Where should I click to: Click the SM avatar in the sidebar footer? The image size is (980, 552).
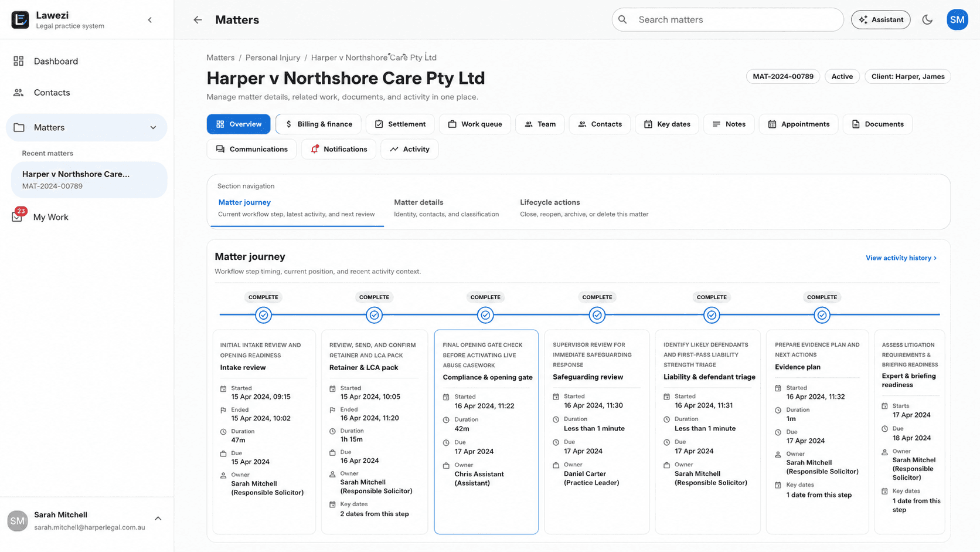pyautogui.click(x=18, y=520)
